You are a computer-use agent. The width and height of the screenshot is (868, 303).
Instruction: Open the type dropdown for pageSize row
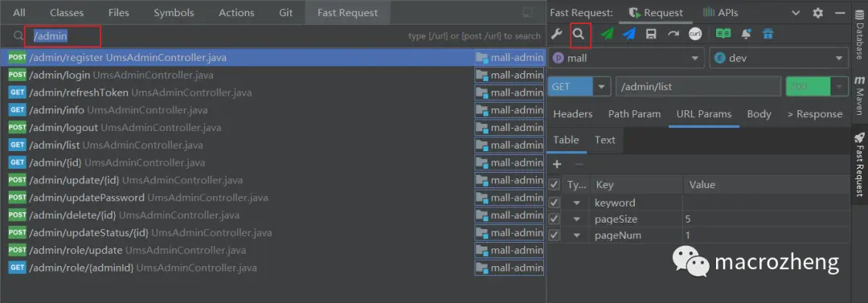[577, 219]
